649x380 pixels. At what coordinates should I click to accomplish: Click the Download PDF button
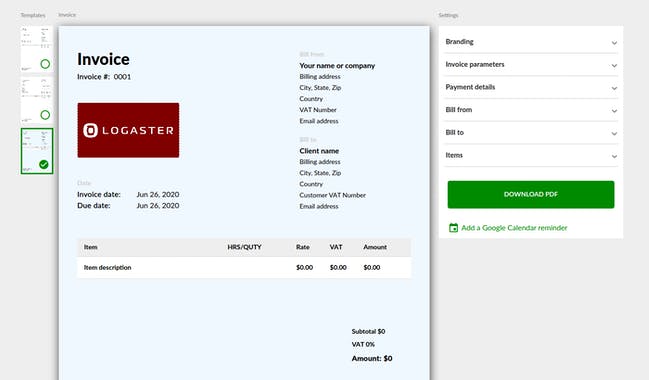tap(531, 195)
